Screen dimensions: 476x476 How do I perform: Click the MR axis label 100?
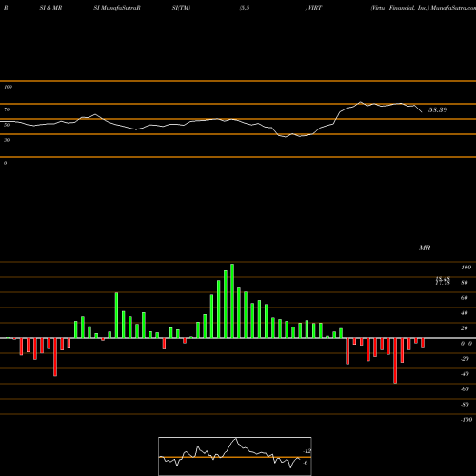466,268
